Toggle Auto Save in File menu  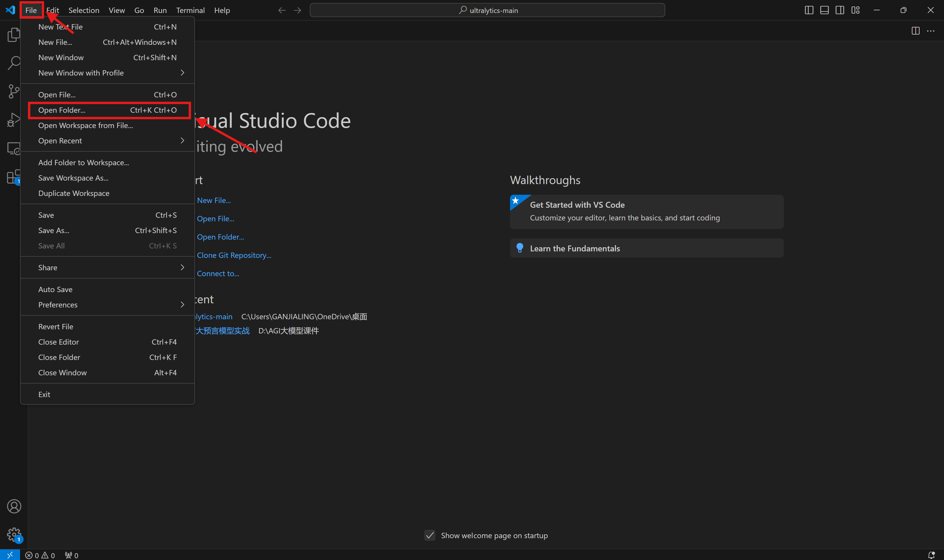pyautogui.click(x=108, y=289)
